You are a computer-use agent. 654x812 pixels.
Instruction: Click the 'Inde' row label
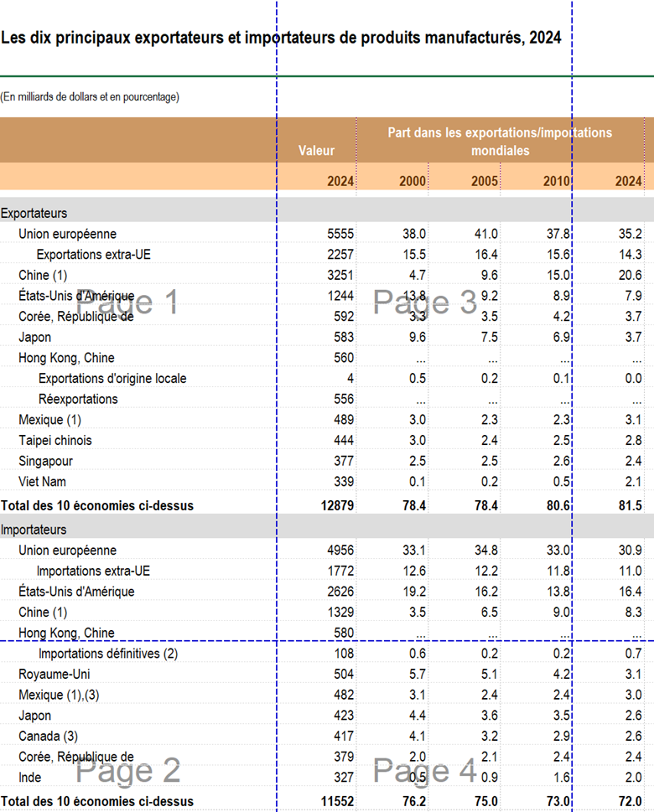[30, 778]
